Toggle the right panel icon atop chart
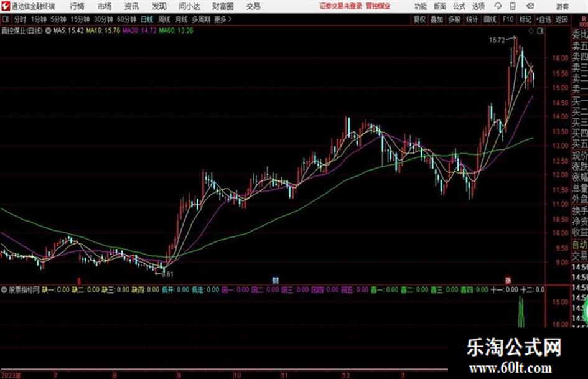 [540, 31]
